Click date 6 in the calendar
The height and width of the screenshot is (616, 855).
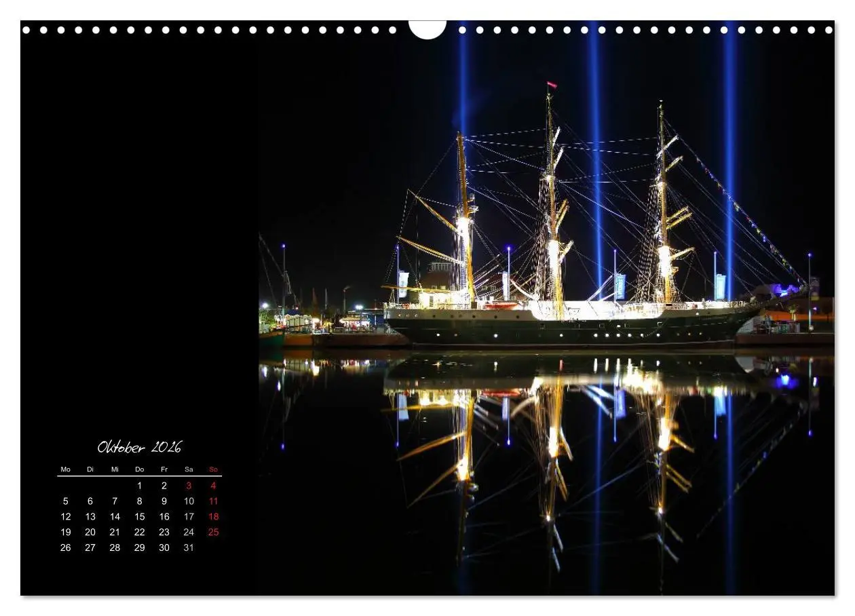pos(90,501)
